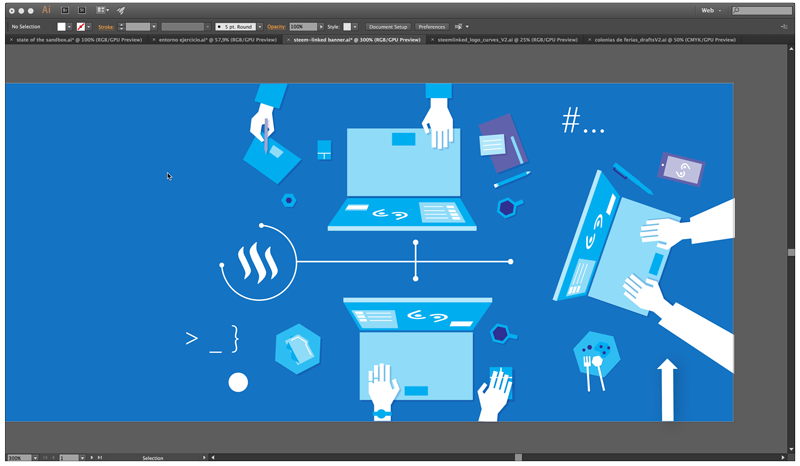Viewport: 800px width, 466px height.
Task: Open the status bar 'Selection' flyout arrow
Action: coord(204,458)
